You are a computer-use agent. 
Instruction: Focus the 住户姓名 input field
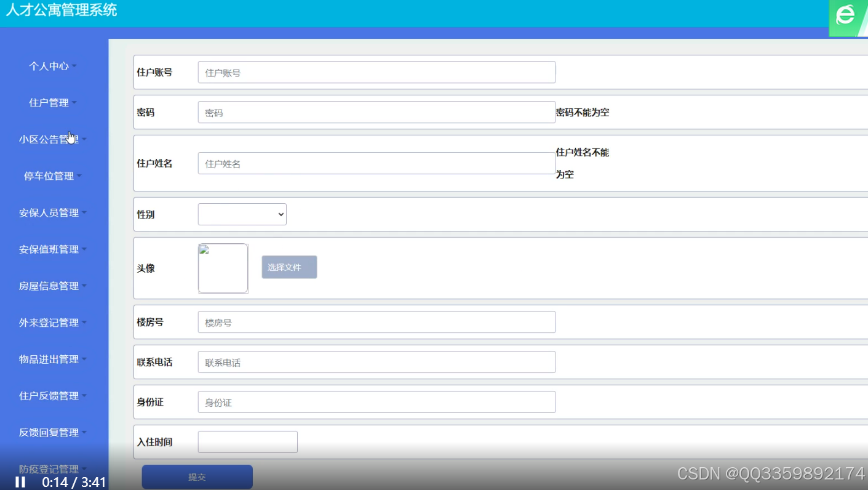(376, 163)
